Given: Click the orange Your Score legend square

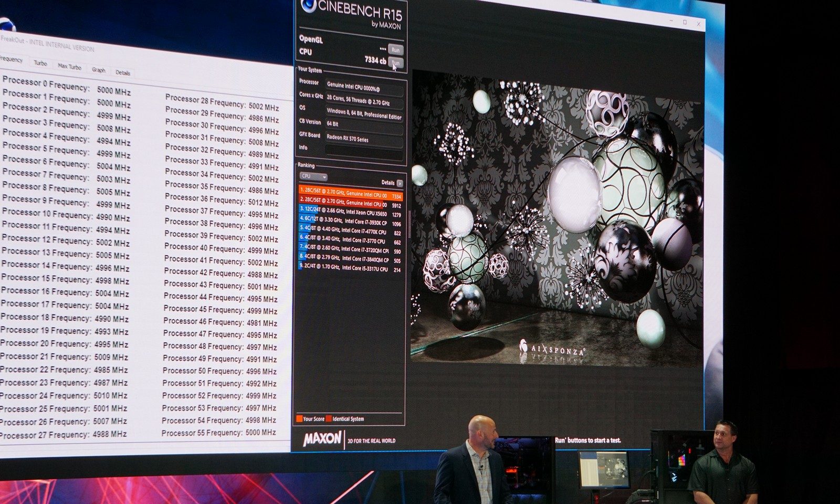Looking at the screenshot, I should (299, 418).
